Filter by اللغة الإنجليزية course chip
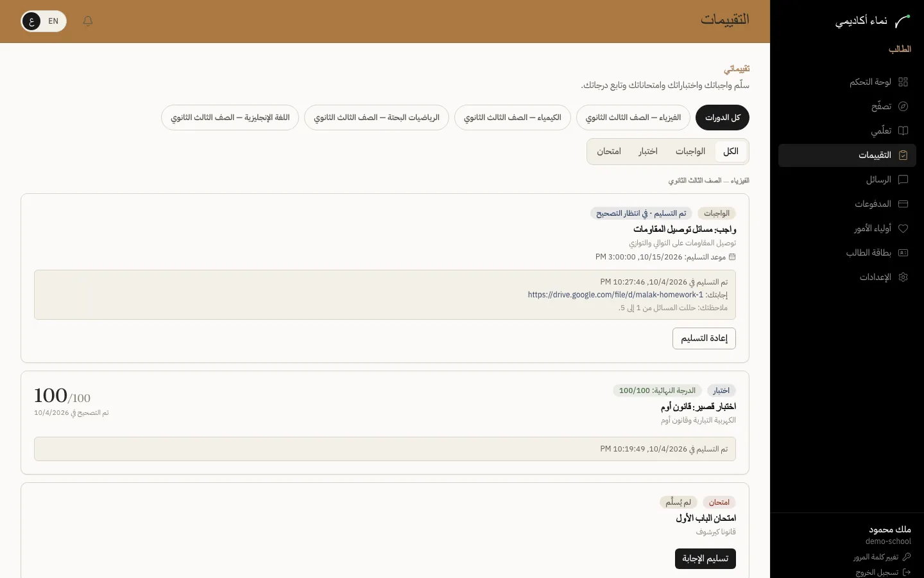This screenshot has width=924, height=578. [230, 118]
